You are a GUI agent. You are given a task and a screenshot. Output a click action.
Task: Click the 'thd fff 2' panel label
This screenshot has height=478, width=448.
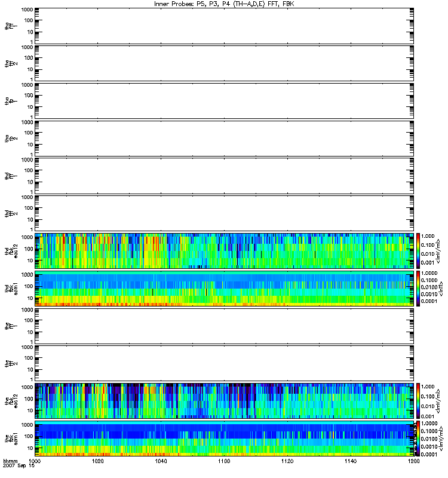11,213
